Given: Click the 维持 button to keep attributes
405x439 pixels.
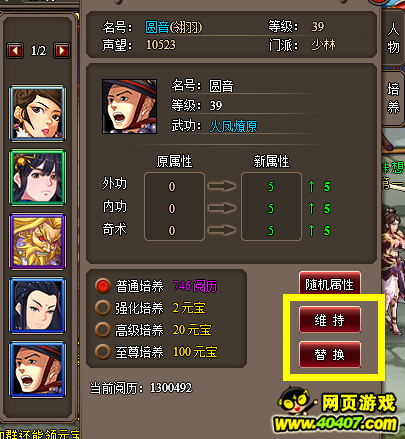Looking at the screenshot, I should [330, 320].
